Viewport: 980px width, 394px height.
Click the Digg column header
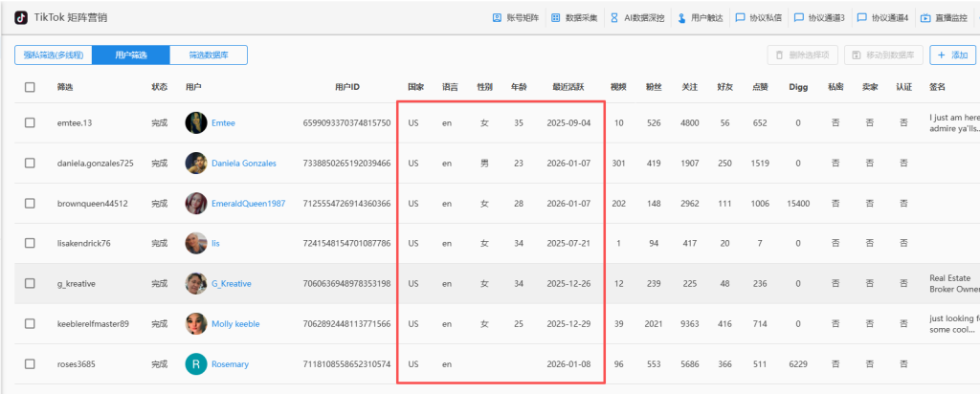click(x=798, y=87)
